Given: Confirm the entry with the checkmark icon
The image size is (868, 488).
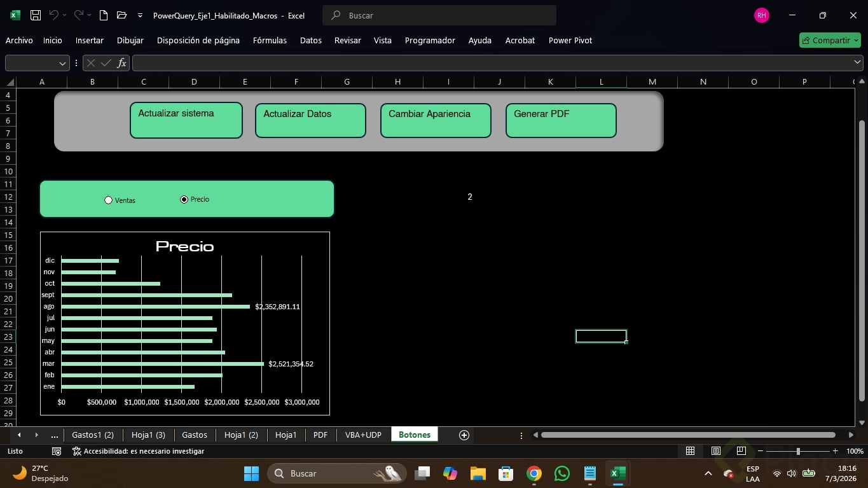Looking at the screenshot, I should [106, 63].
